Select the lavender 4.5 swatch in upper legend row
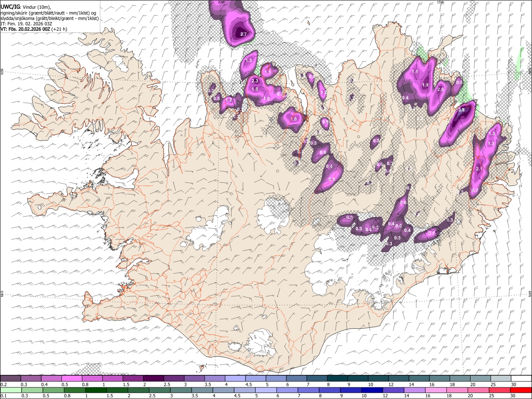Screen dimensions: 532x399 click(255, 378)
